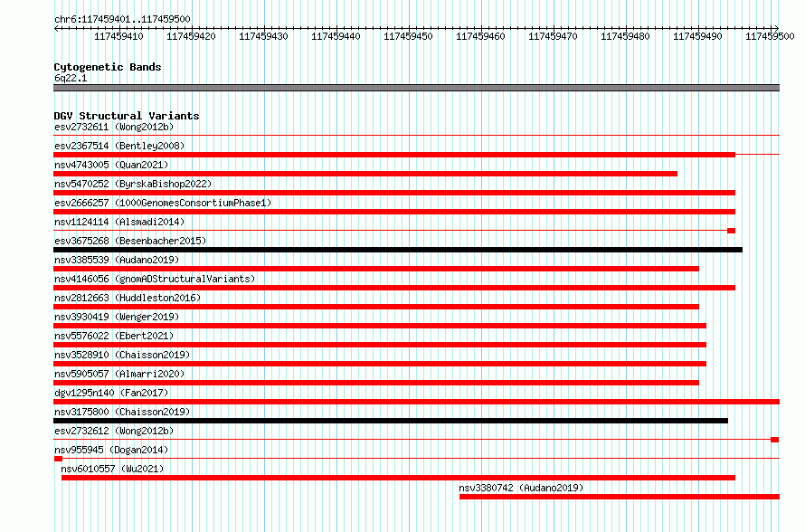Select the red bar under nsv4743005
Image resolution: width=805 pixels, height=532 pixels.
(x=365, y=174)
